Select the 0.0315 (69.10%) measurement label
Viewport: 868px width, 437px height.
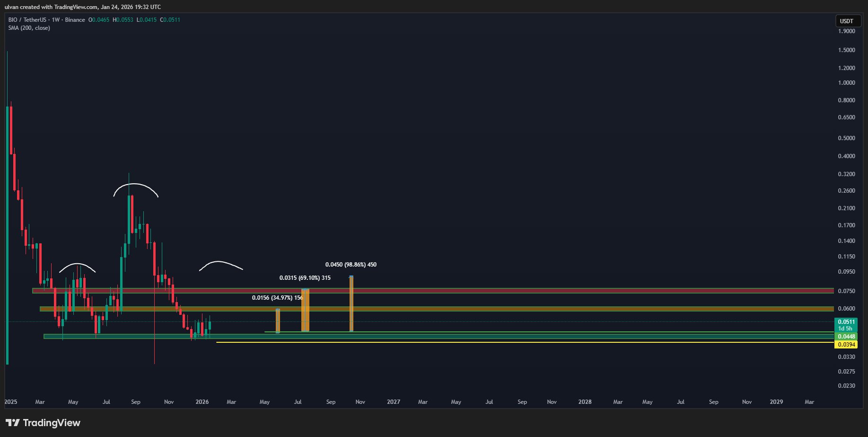[305, 278]
